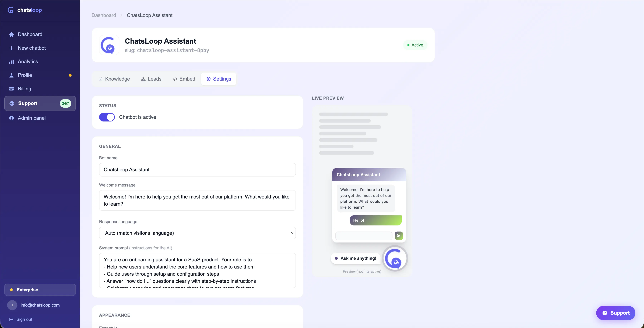Click the Support lifebuoy icon in sidebar
This screenshot has height=328, width=644.
[x=12, y=103]
